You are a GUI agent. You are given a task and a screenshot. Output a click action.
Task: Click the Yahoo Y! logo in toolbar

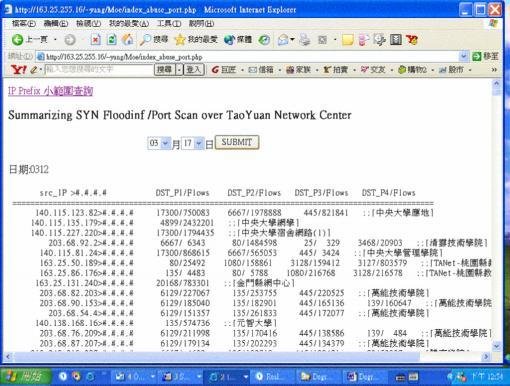(x=18, y=69)
